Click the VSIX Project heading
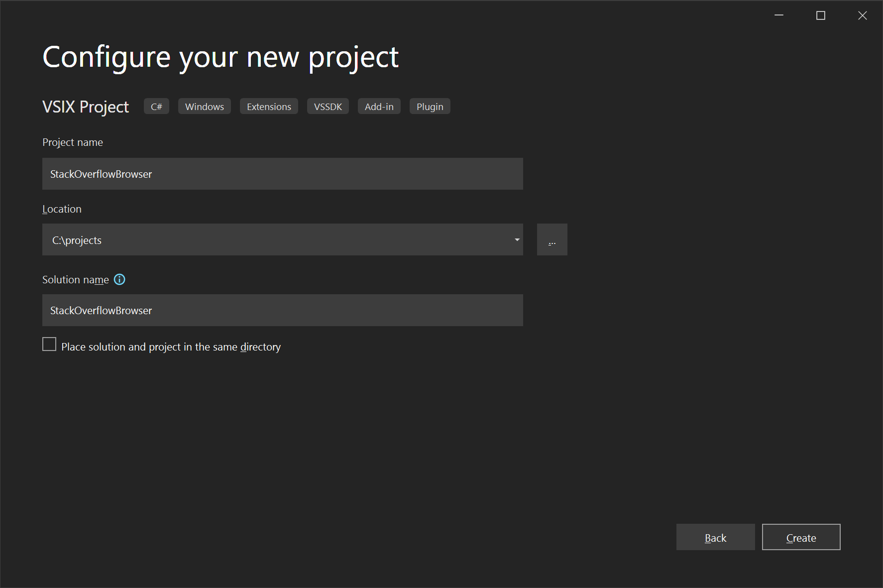This screenshot has width=883, height=588. (85, 107)
